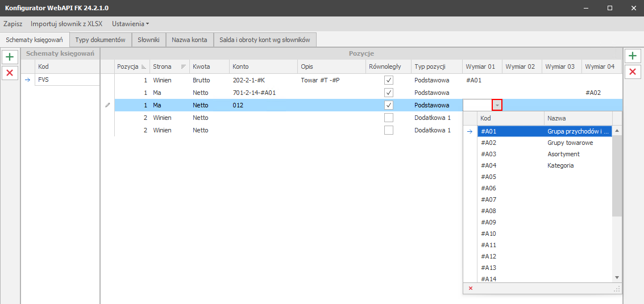The height and width of the screenshot is (304, 644).
Task: Click Zapisz to save configuration
Action: [x=13, y=24]
